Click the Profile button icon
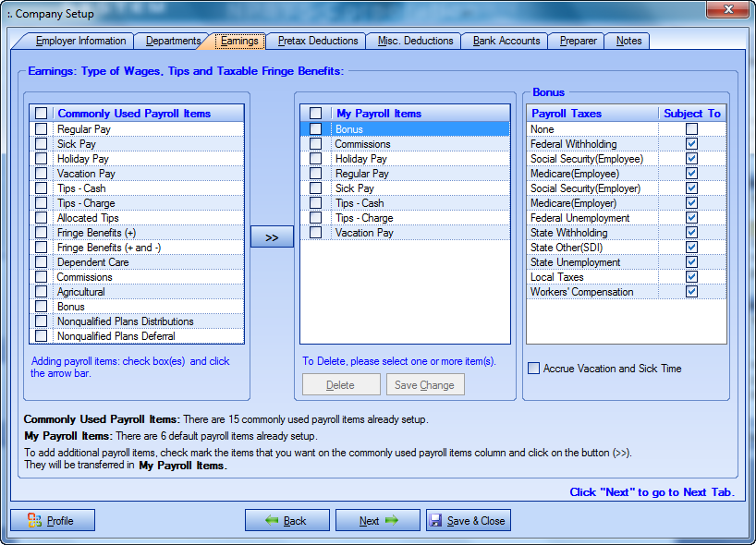 coord(35,520)
